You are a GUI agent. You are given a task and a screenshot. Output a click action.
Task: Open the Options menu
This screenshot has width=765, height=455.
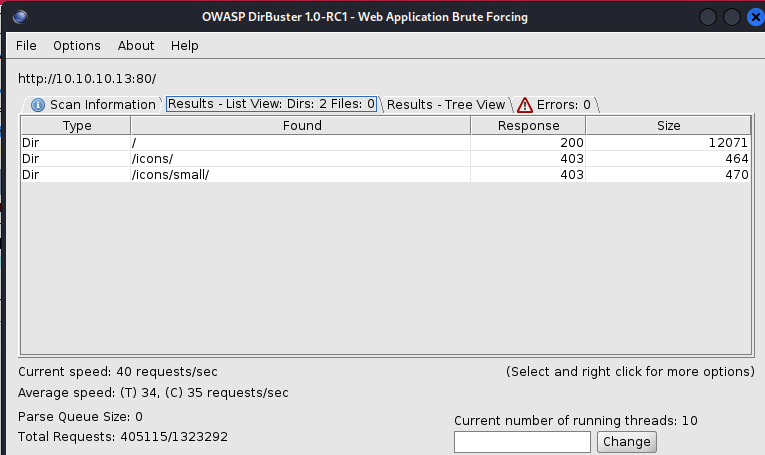click(x=77, y=46)
